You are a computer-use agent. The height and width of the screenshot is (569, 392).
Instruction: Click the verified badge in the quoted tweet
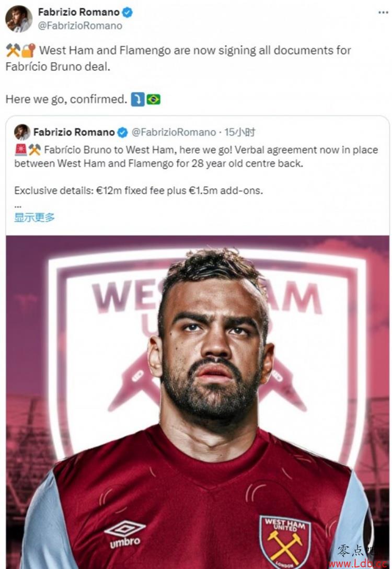(x=123, y=132)
